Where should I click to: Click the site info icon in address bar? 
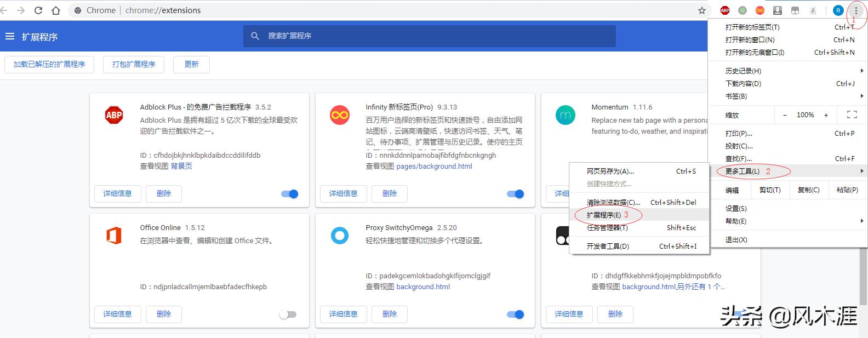point(78,10)
